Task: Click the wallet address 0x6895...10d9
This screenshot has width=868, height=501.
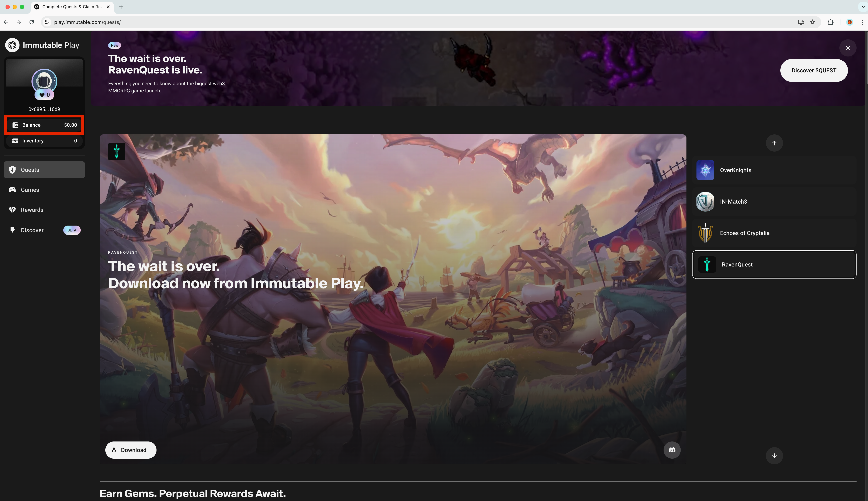Action: point(44,109)
